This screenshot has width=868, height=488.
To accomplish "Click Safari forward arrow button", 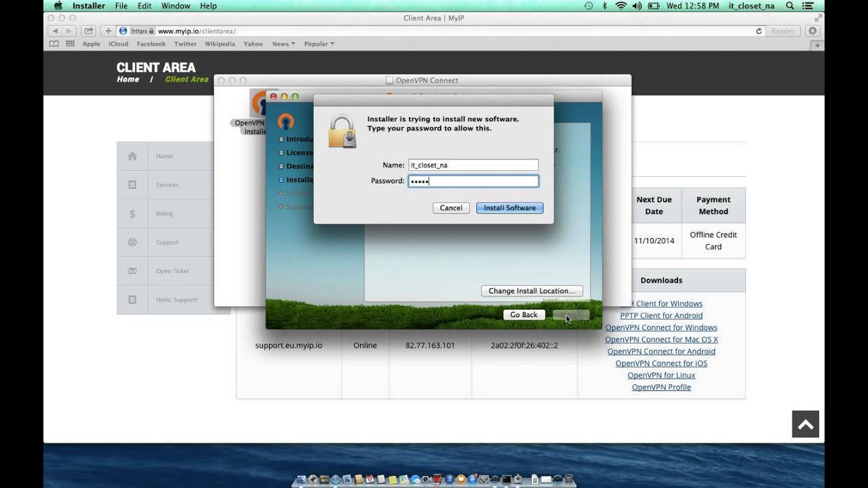I will 68,31.
